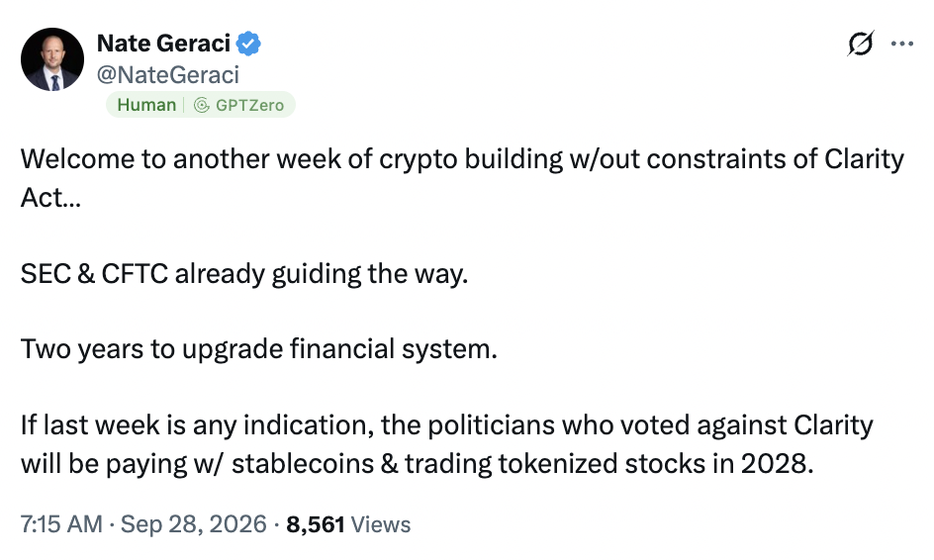Click the Sep 28, 2026 date

point(194,524)
